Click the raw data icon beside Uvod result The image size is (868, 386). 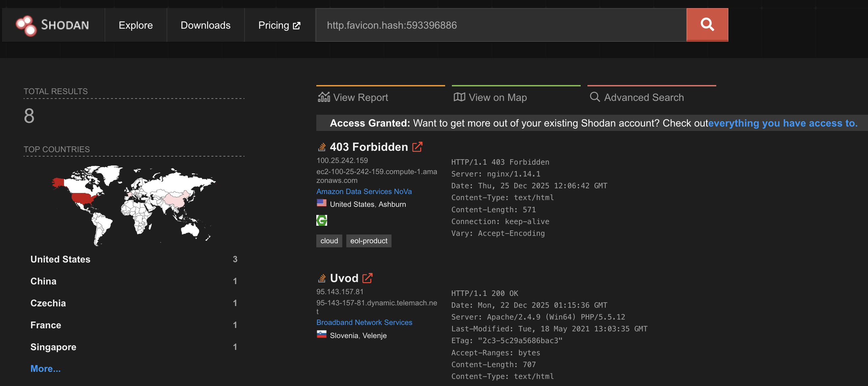(x=322, y=278)
